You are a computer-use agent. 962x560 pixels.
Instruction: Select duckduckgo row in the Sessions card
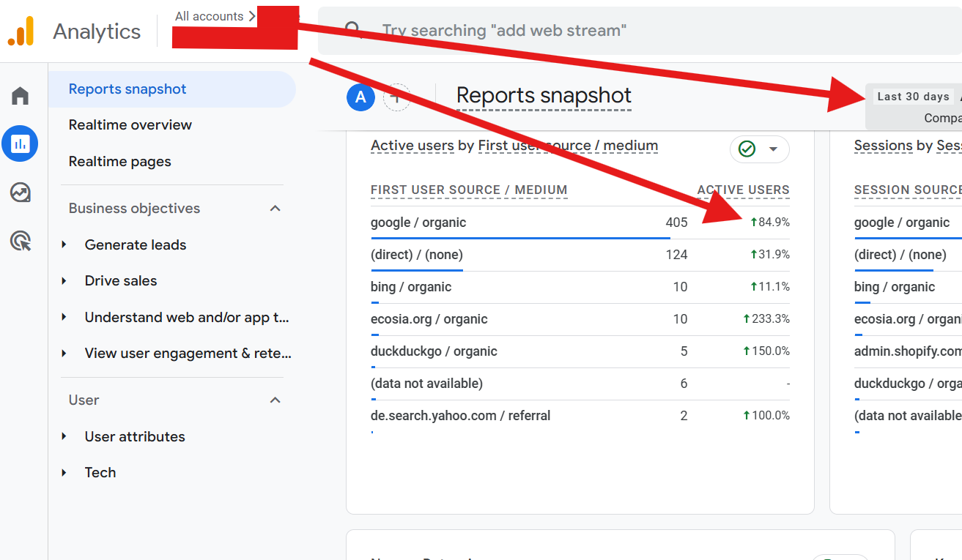click(908, 384)
